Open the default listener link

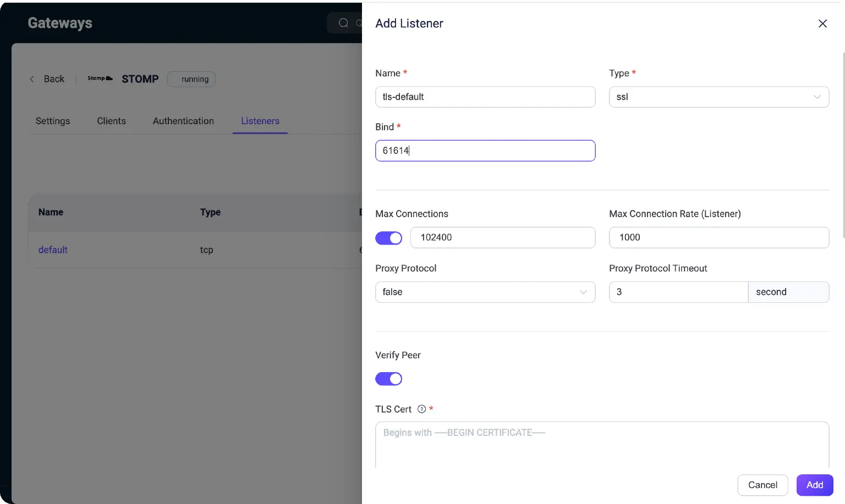pyautogui.click(x=53, y=250)
